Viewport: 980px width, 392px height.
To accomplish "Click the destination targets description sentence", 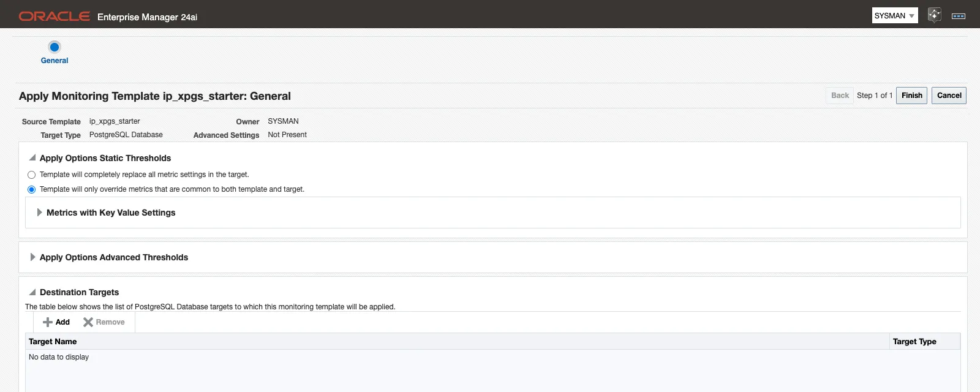I will pyautogui.click(x=210, y=307).
